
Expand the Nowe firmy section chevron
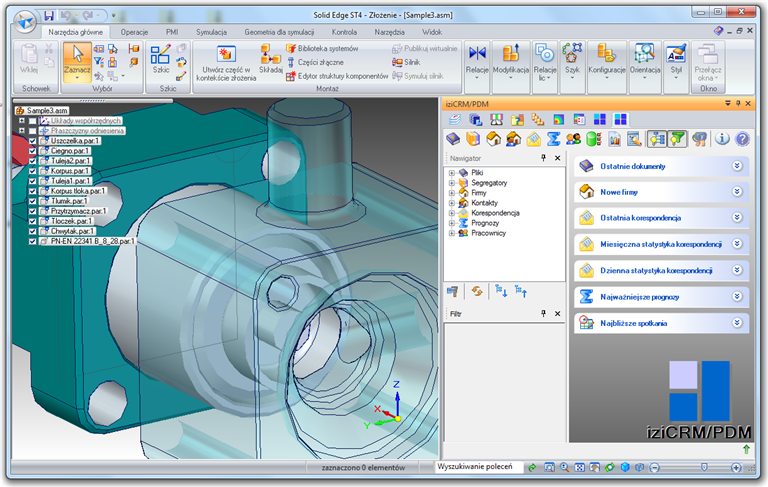(737, 192)
